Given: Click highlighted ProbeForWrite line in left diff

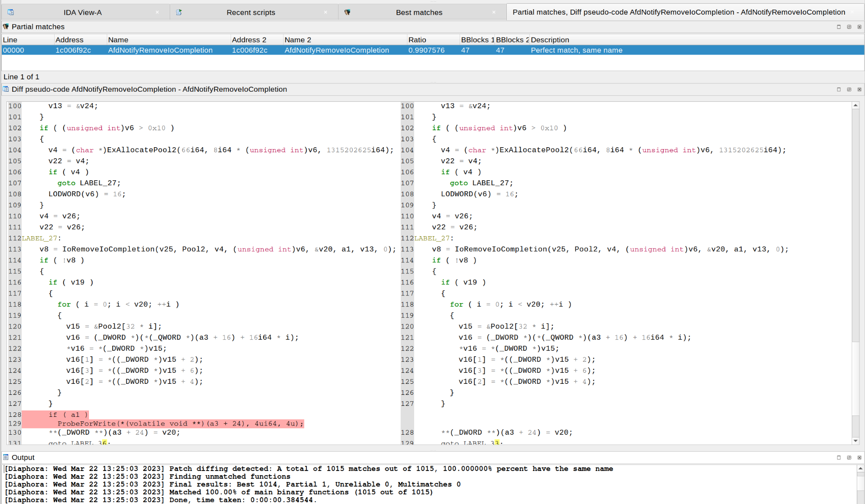Looking at the screenshot, I should tap(180, 423).
